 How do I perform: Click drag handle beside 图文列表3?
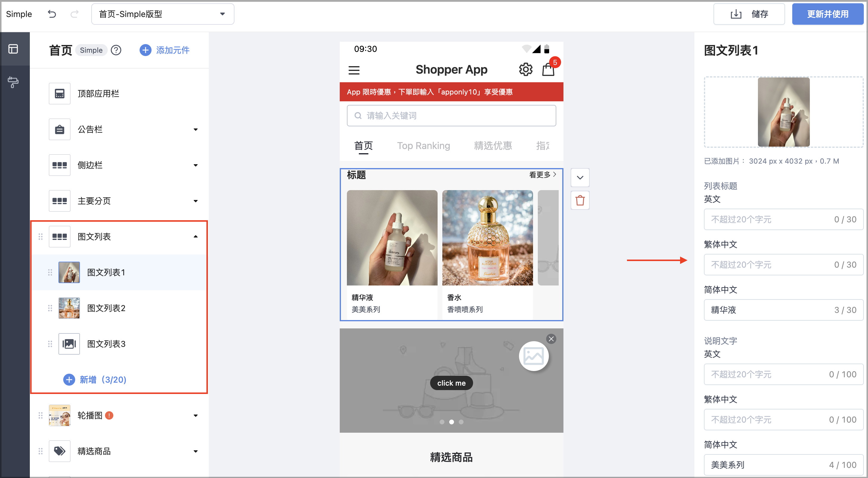point(50,344)
